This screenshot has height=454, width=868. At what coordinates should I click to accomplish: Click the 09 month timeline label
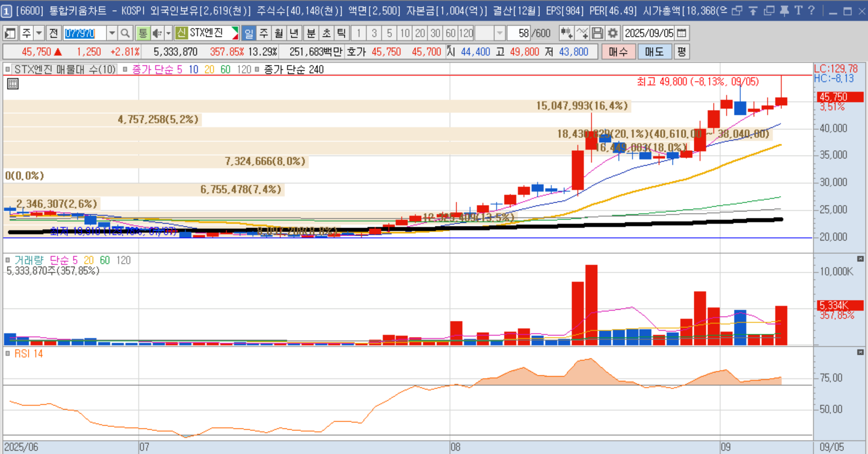pyautogui.click(x=725, y=447)
